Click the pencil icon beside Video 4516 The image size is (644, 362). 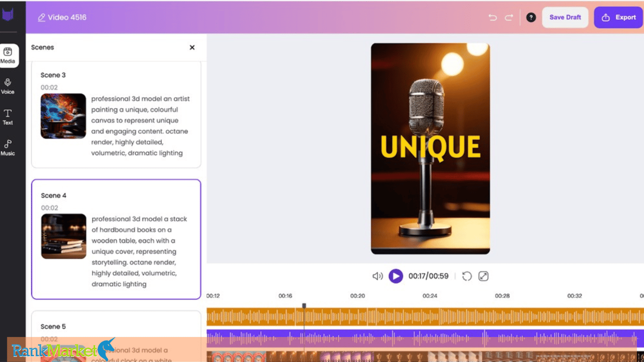pos(41,17)
